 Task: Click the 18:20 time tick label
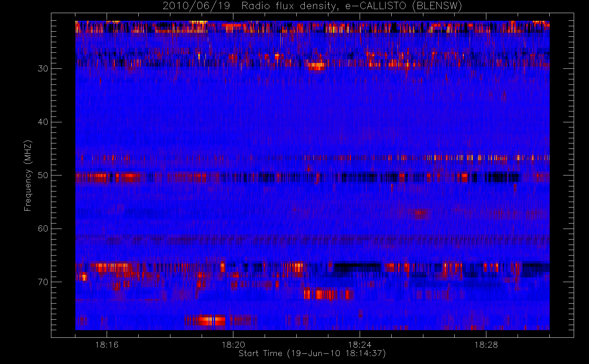point(233,345)
